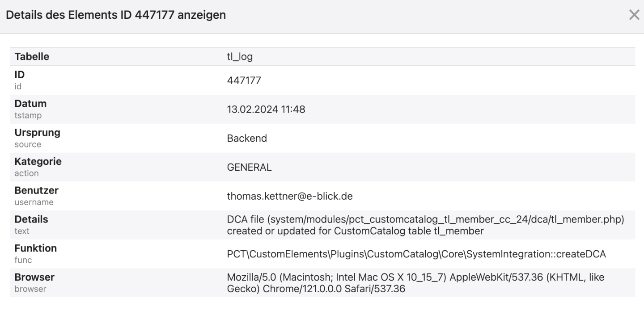Viewport: 644px width, 311px height.
Task: Click the Tabelle row label
Action: tap(32, 57)
